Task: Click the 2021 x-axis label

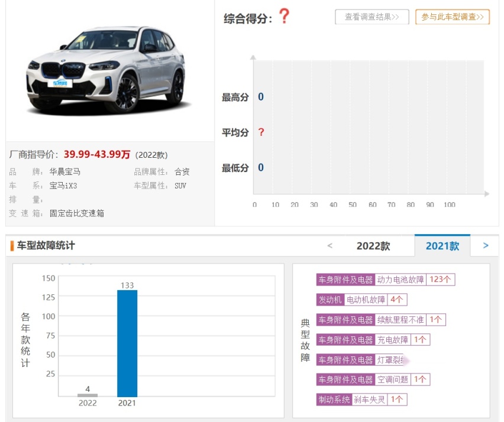Action: 127,403
